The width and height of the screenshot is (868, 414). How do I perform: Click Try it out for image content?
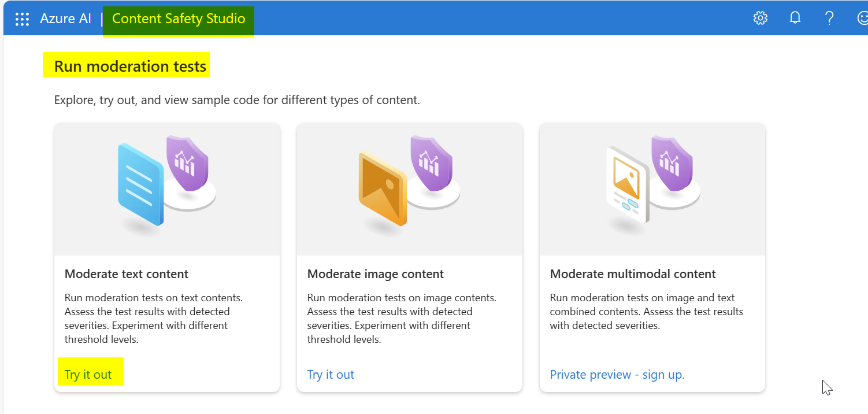point(331,375)
